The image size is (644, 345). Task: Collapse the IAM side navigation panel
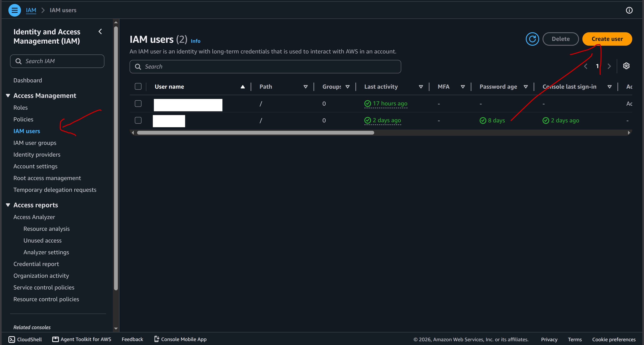point(100,31)
